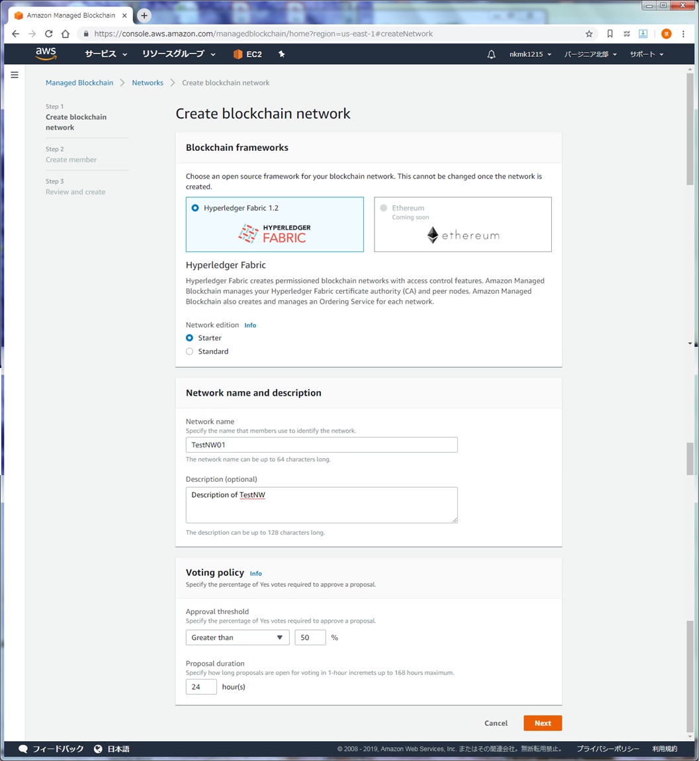Image resolution: width=700 pixels, height=761 pixels.
Task: Open the プライバシーポリシー link
Action: pos(608,748)
